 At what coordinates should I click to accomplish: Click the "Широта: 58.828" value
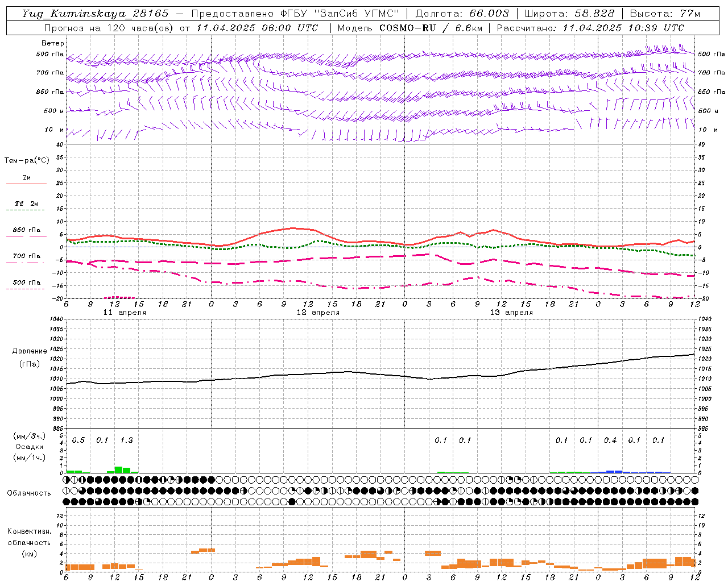coord(569,14)
